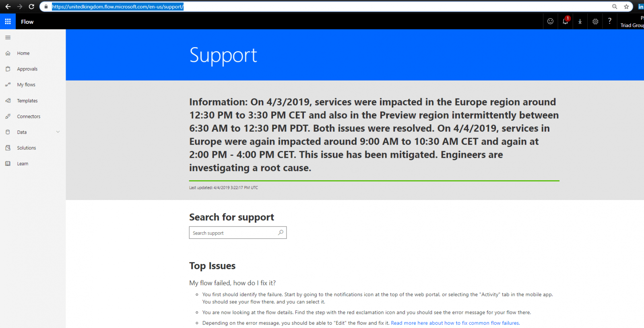Click the browser Back arrow

pos(8,6)
